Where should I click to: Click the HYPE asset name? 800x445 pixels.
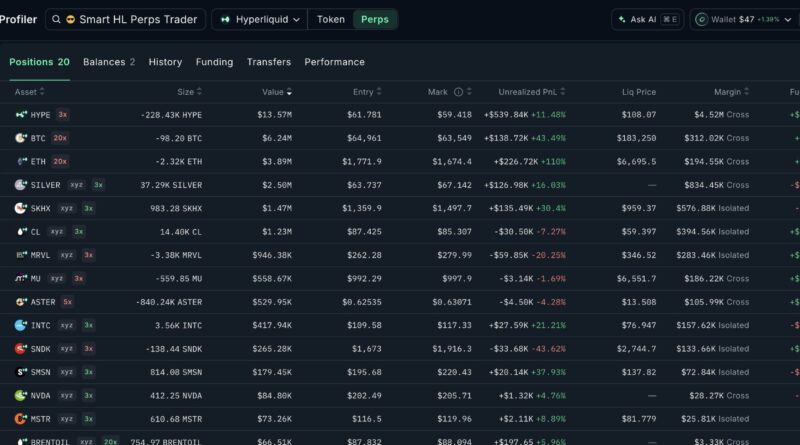40,115
